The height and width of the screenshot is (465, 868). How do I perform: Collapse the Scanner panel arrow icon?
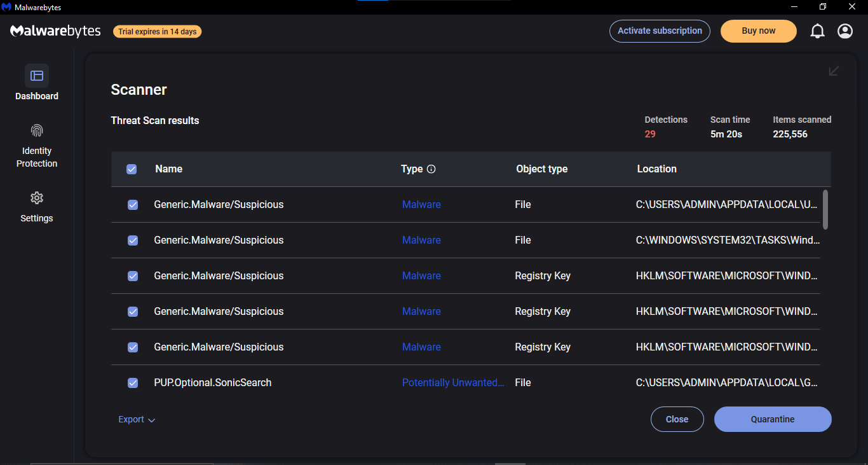pos(834,71)
